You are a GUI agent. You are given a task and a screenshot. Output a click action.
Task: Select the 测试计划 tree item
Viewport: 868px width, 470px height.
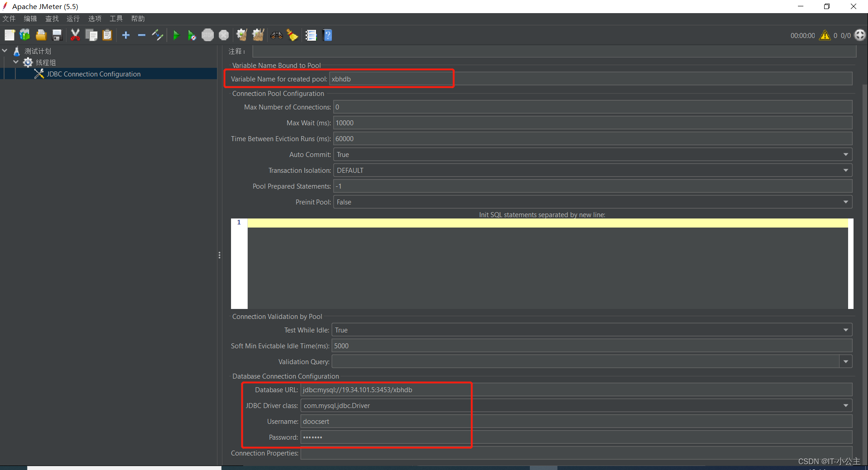click(x=38, y=51)
